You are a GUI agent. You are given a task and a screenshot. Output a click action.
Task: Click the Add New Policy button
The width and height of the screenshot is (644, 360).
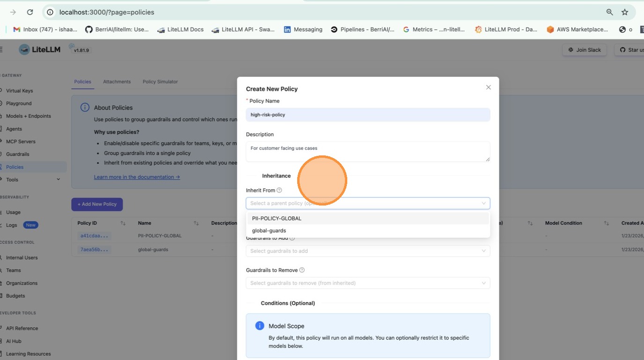click(x=97, y=204)
